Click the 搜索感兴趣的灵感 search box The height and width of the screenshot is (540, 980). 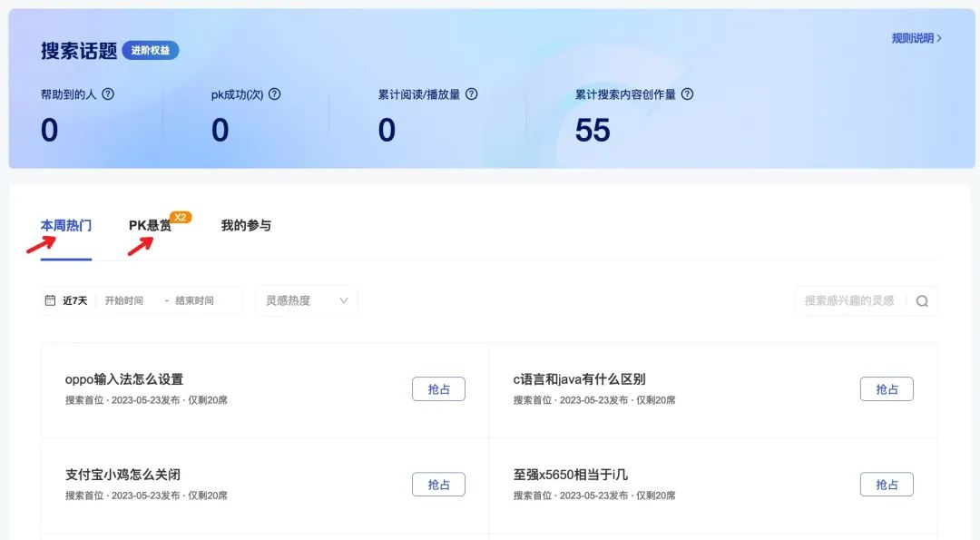coord(848,300)
